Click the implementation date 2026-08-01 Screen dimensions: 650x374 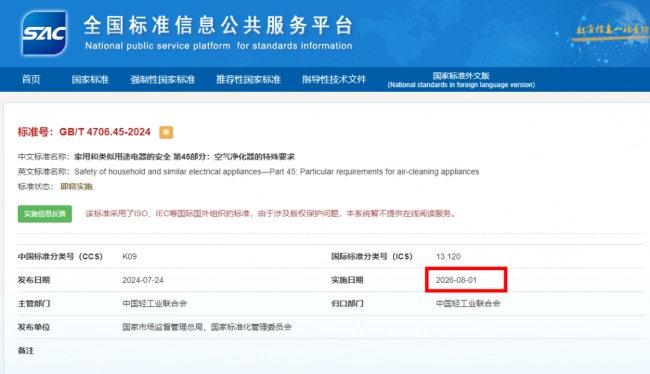[456, 280]
